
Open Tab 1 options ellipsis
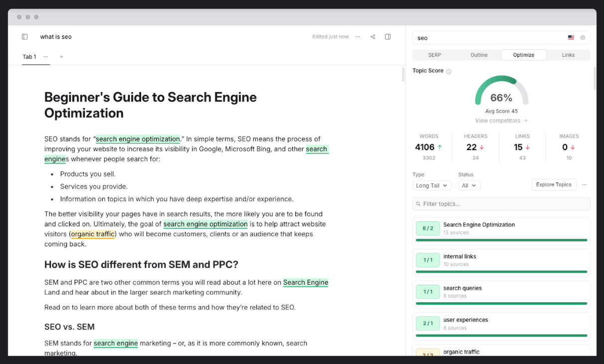(x=45, y=57)
